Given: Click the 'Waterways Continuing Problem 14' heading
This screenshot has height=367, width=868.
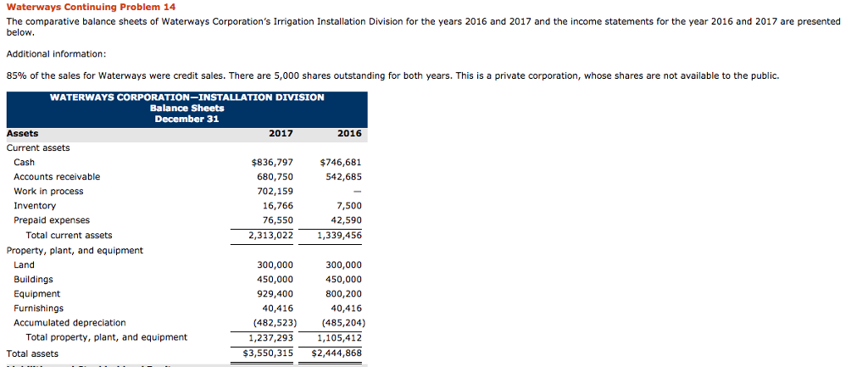Looking at the screenshot, I should click(91, 7).
